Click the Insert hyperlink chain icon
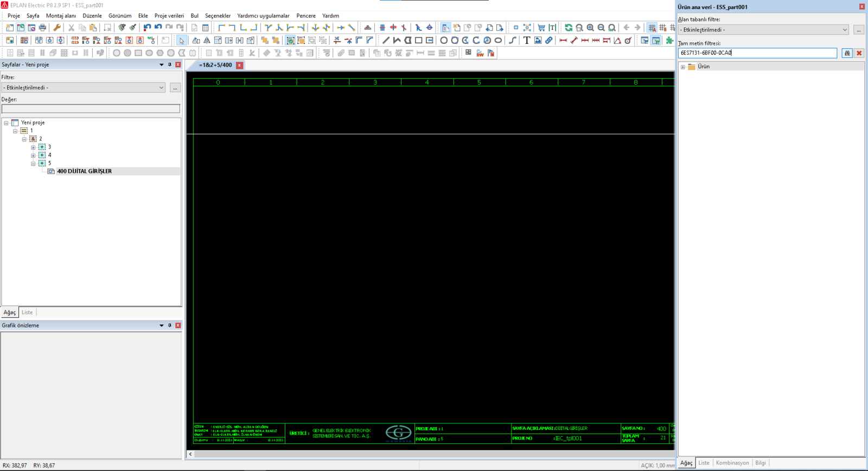This screenshot has width=868, height=471. click(548, 40)
